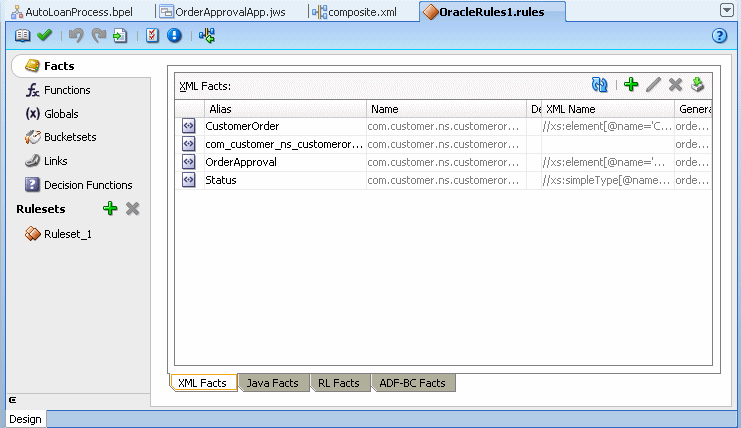Select the OracleRules1.rules tab
This screenshot has height=428, width=741.
[491, 12]
